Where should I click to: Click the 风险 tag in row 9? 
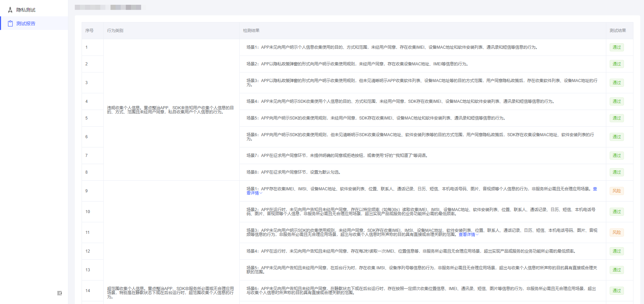coord(616,191)
